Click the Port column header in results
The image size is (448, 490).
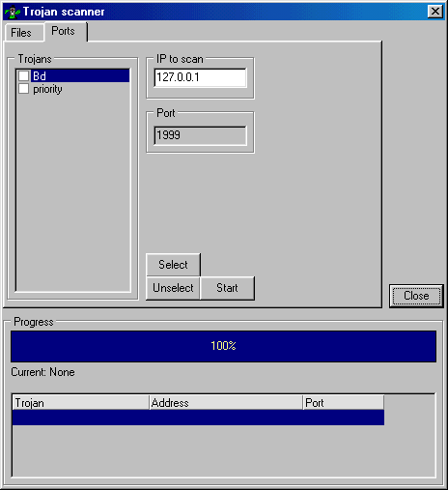[344, 403]
